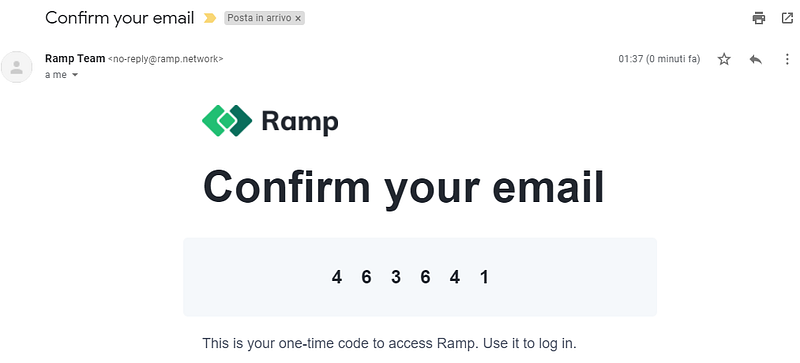Click the green Ramp diamond logo
This screenshot has width=800, height=363.
coord(227,120)
